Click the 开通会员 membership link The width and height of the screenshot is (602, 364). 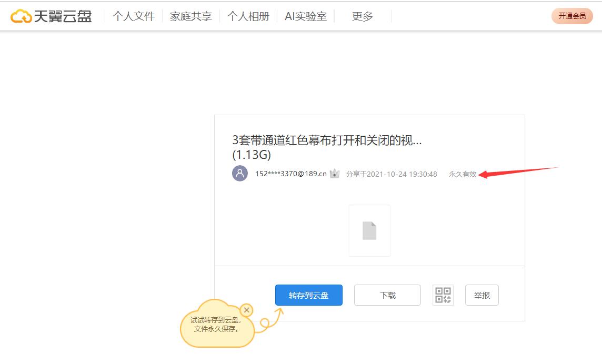572,16
